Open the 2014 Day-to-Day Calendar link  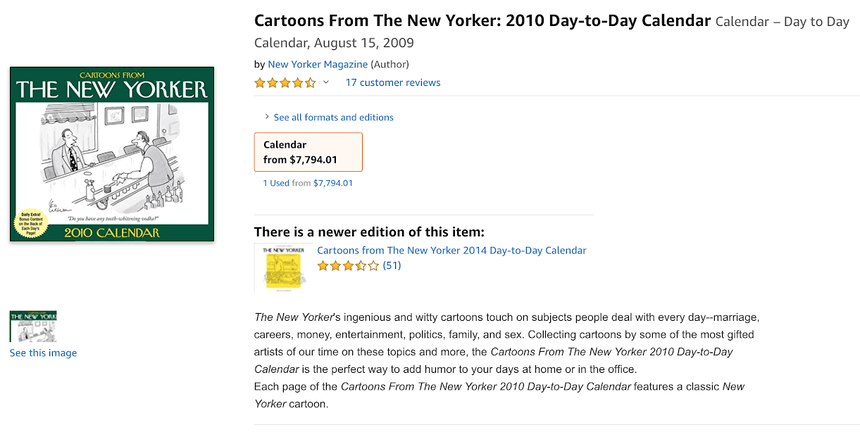click(451, 250)
